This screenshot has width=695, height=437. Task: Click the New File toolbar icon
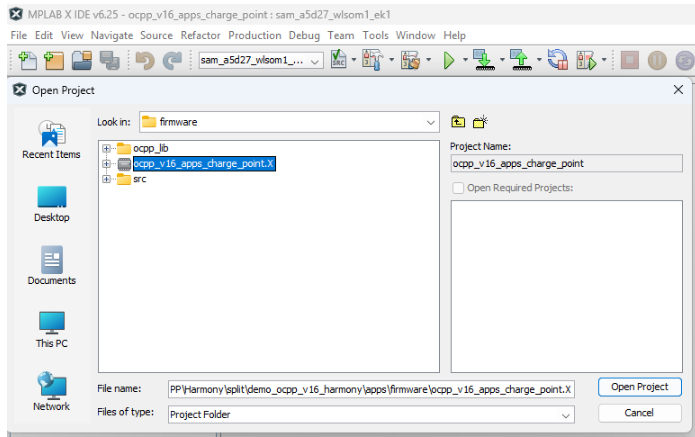click(x=27, y=60)
